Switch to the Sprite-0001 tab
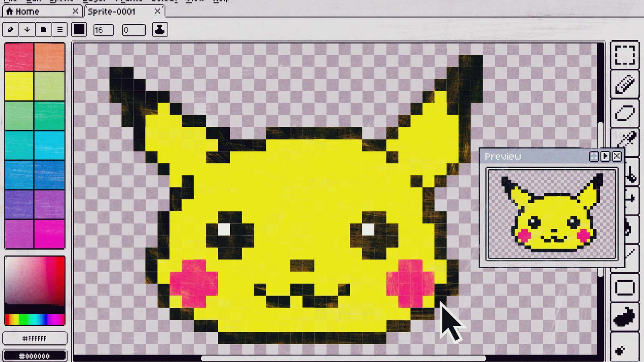Viewport: 644px width, 362px height. click(125, 11)
